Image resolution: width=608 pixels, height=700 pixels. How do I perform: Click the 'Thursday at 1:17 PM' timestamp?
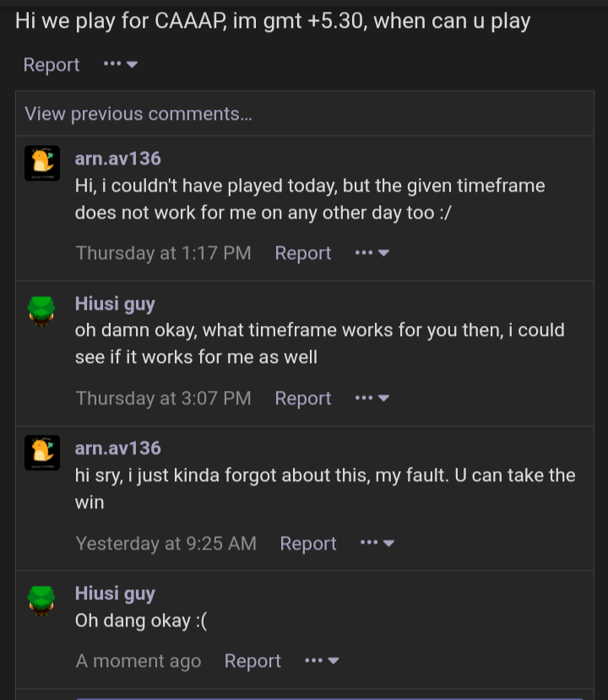pos(163,253)
